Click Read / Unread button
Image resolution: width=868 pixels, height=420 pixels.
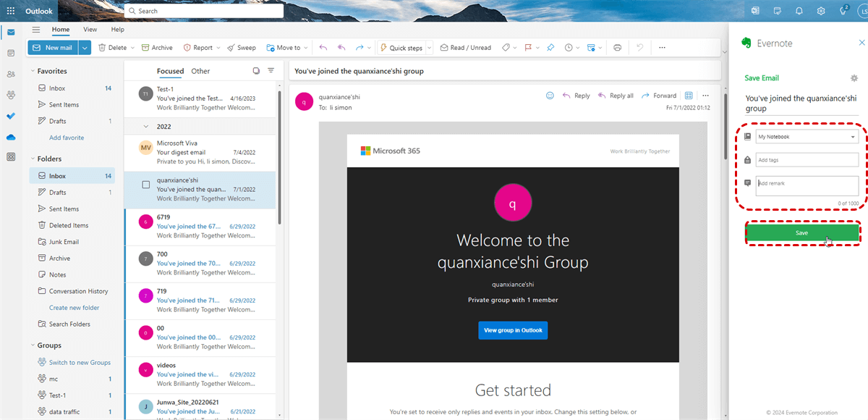465,48
